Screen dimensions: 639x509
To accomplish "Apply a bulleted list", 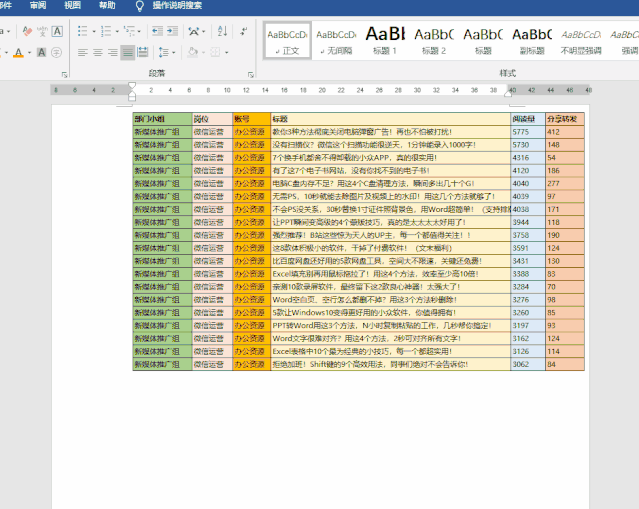I will (x=82, y=31).
